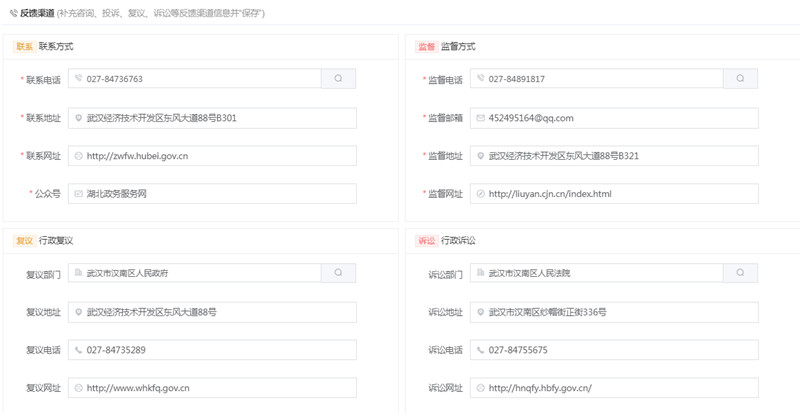Click the 诉讼 section tag
800x414 pixels.
(x=426, y=241)
